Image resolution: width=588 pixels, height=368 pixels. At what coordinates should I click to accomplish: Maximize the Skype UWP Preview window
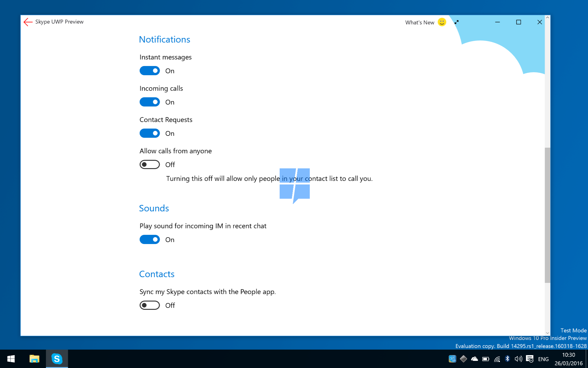click(518, 22)
